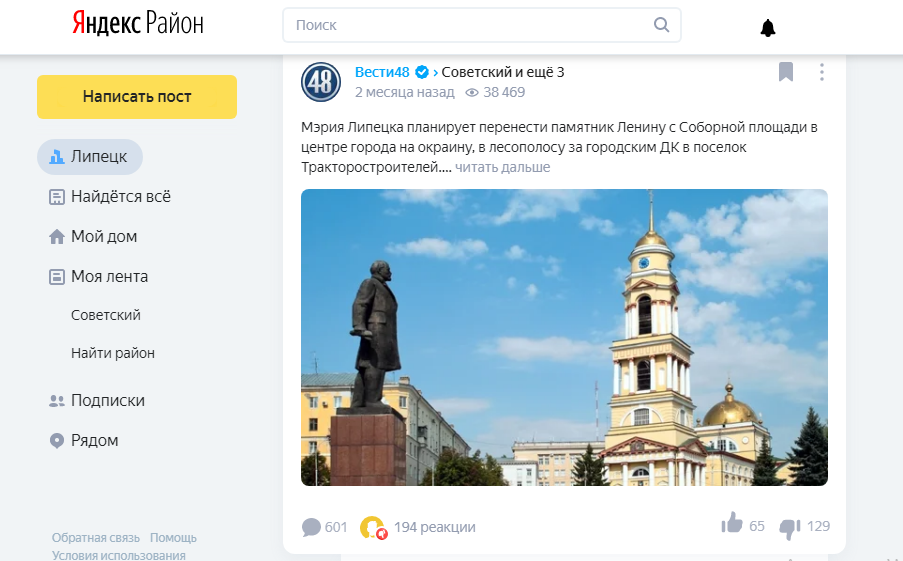Expand post with читать дальше
Viewport: 903px width, 561px height.
503,167
